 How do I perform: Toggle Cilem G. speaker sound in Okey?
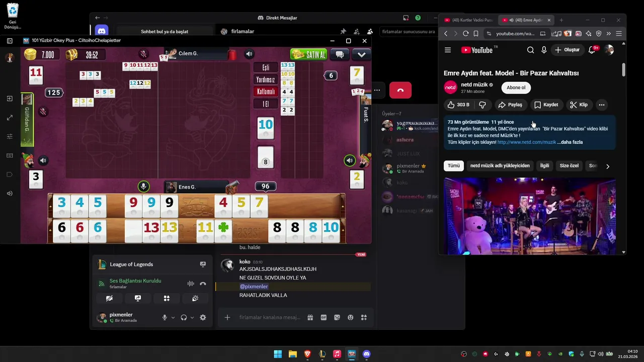click(249, 54)
